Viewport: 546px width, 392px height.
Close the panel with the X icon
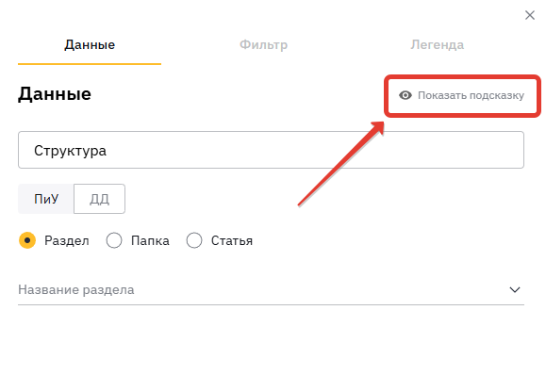coord(530,15)
